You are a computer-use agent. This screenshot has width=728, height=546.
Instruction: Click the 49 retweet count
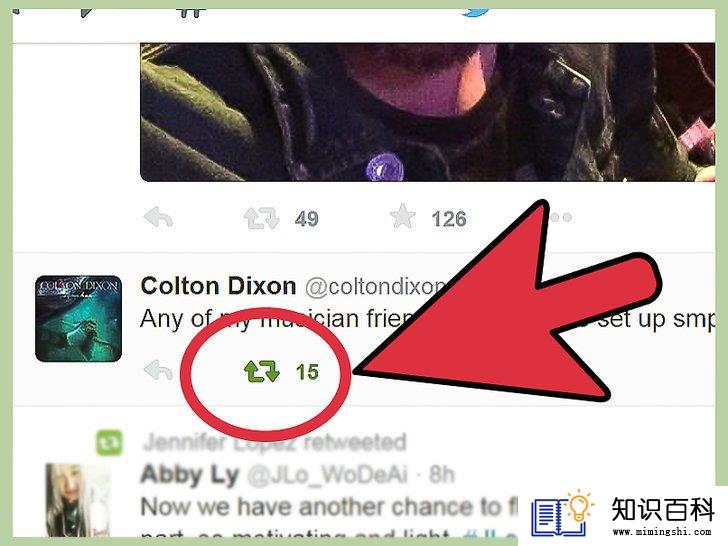307,219
